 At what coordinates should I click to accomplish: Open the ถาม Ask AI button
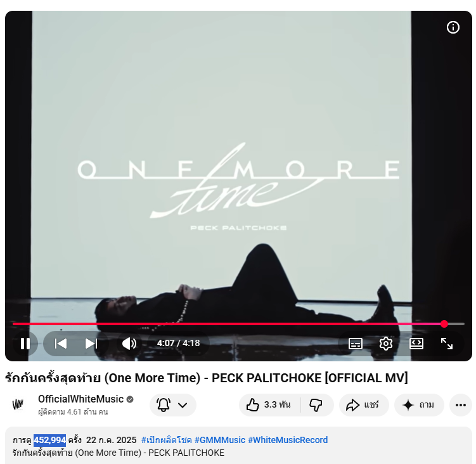pos(419,405)
